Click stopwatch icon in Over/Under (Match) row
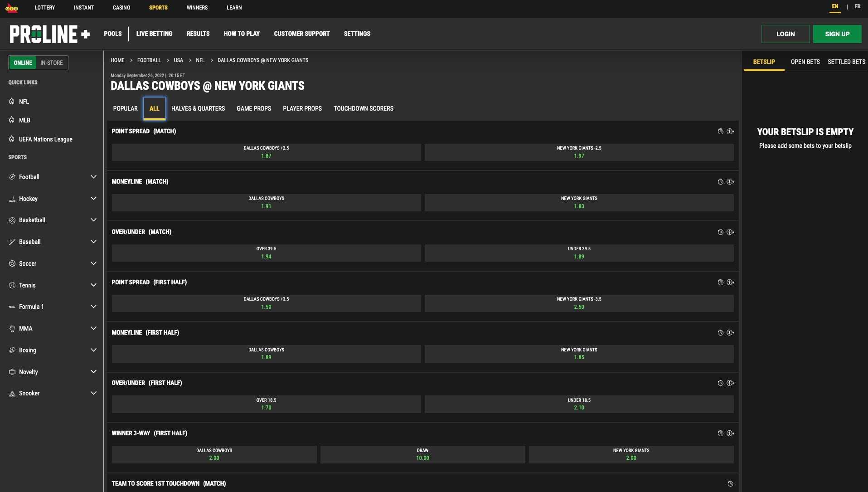Screen dimensions: 868x492 coord(720,232)
